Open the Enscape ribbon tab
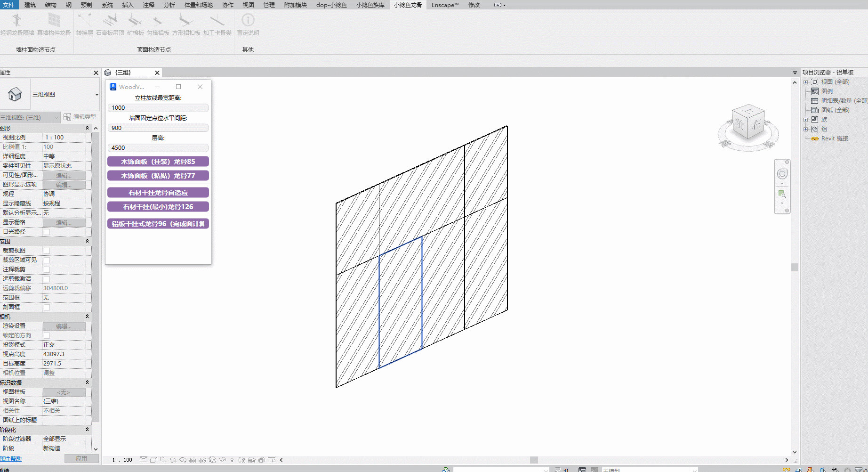 (x=444, y=5)
